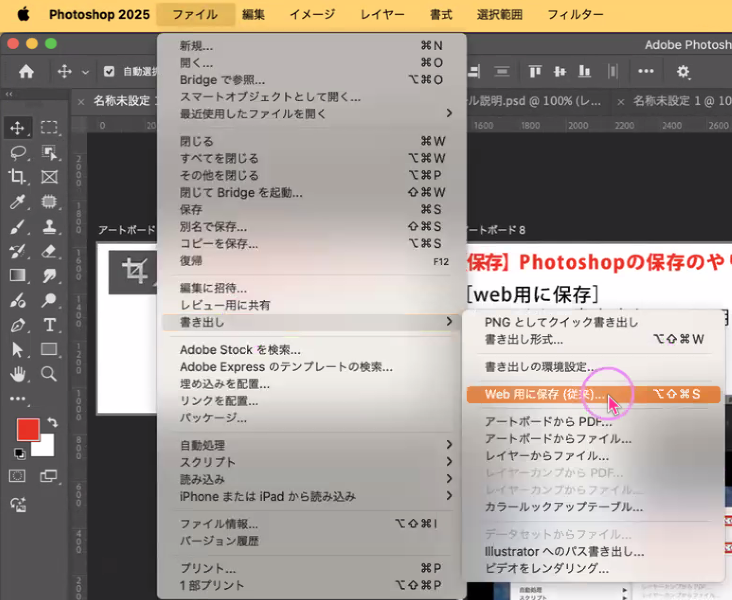Click the red foreground color swatch

click(x=28, y=430)
